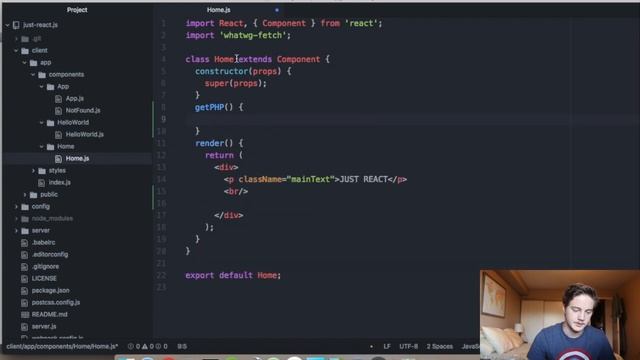Click line number 22 in gutter
640x360 pixels.
tap(162, 276)
